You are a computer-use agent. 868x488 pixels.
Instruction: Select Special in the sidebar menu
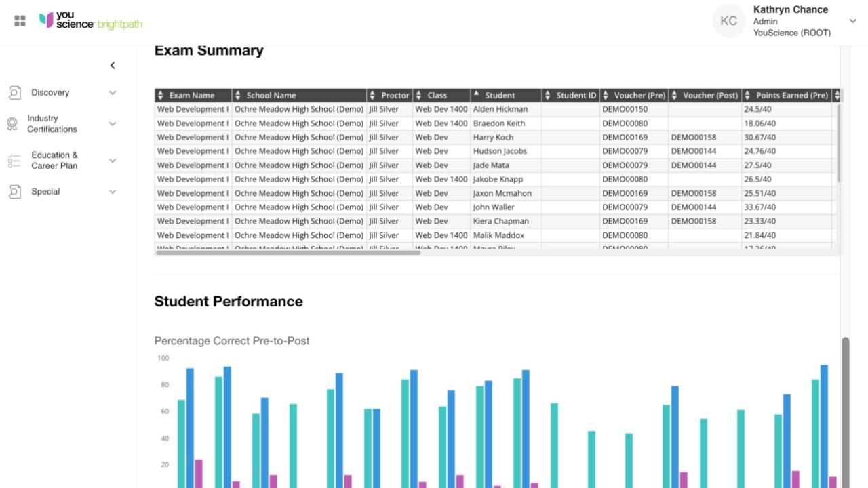pos(45,191)
